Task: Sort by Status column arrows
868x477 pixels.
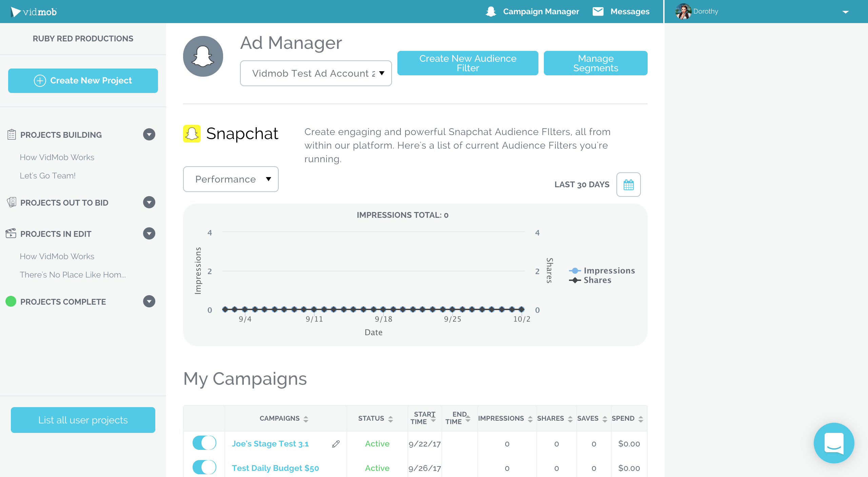Action: point(391,419)
